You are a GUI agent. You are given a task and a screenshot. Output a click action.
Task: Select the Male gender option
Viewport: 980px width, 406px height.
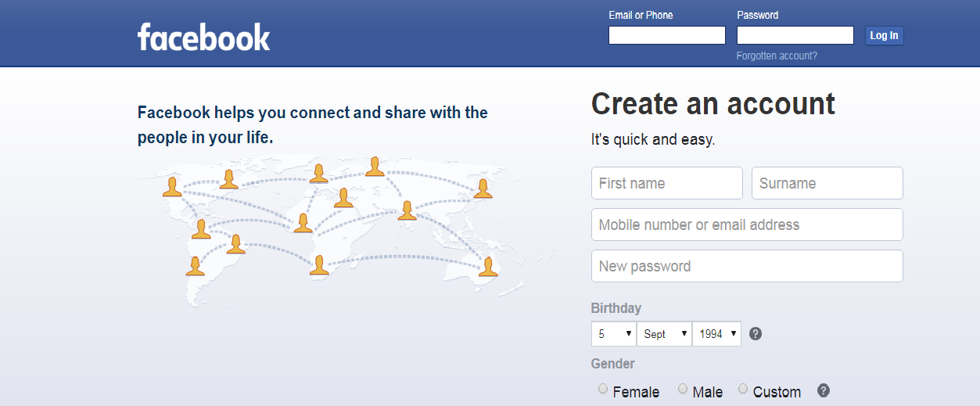coord(683,389)
